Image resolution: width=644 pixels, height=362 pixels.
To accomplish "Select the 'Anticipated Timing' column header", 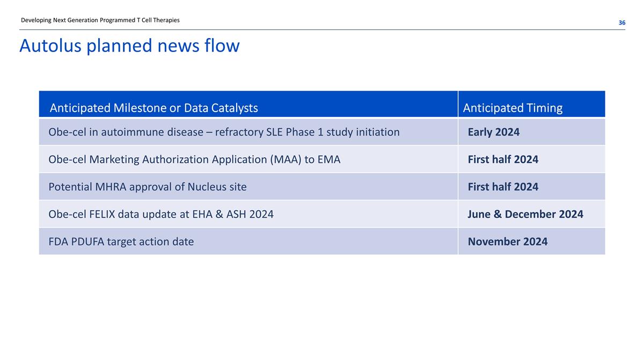I will [513, 108].
